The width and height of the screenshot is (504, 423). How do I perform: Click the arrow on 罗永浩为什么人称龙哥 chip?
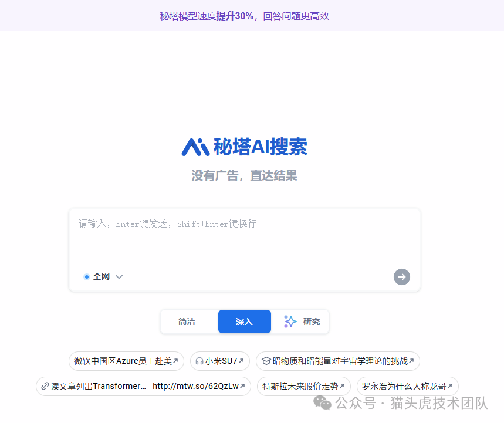(450, 385)
